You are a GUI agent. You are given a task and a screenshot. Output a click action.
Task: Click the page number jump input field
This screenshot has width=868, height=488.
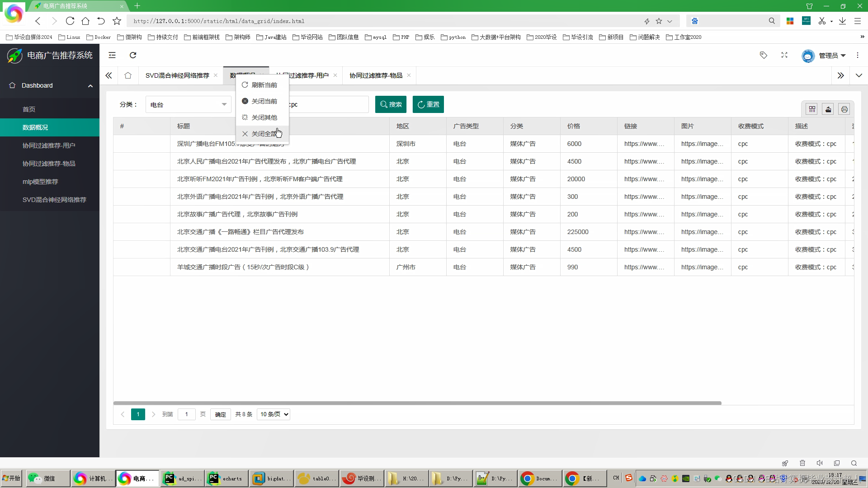pos(186,414)
